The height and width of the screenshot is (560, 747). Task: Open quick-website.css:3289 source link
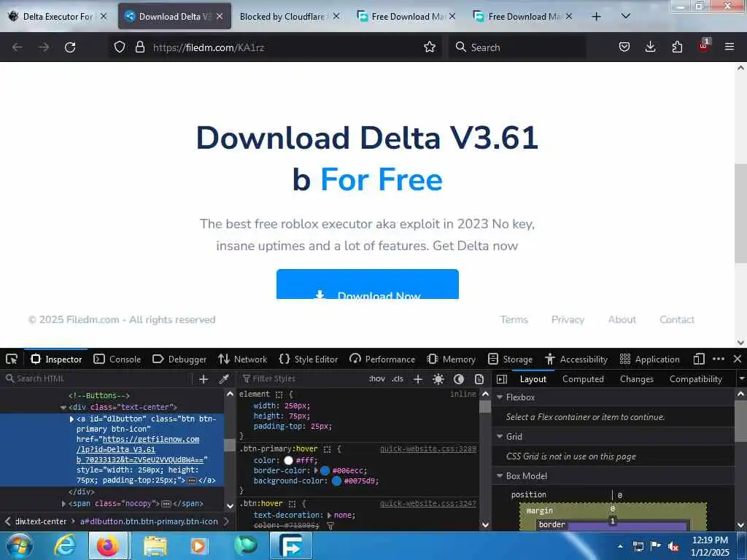(x=427, y=448)
